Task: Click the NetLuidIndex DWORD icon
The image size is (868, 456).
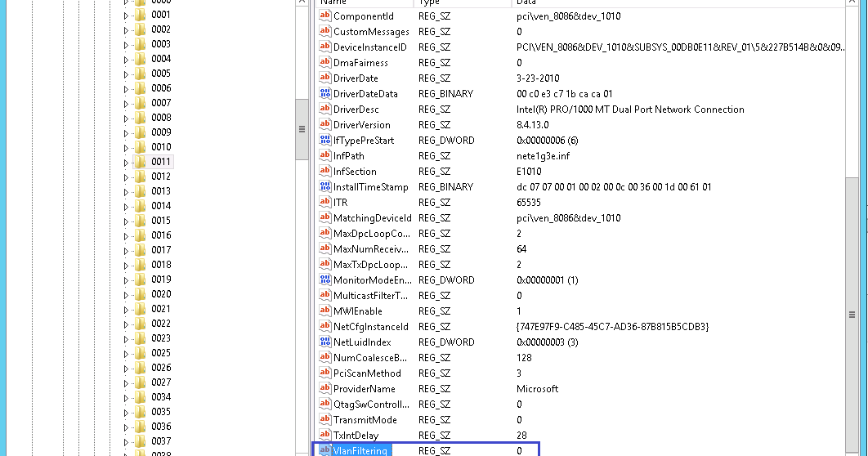Action: [325, 342]
